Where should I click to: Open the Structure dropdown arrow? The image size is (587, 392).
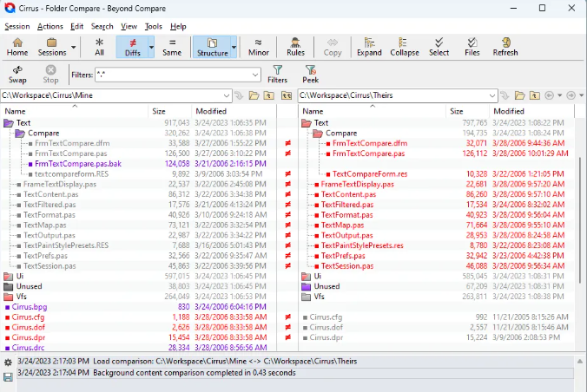[x=234, y=47]
